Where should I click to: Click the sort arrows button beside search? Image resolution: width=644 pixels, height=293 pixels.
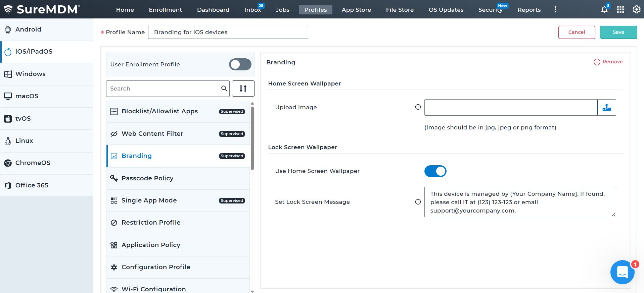coord(243,89)
